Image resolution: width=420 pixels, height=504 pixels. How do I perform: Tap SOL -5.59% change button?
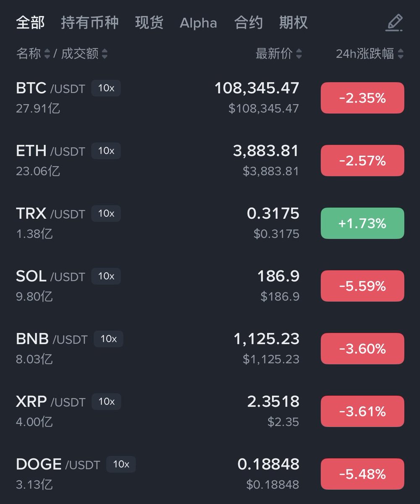click(x=362, y=286)
